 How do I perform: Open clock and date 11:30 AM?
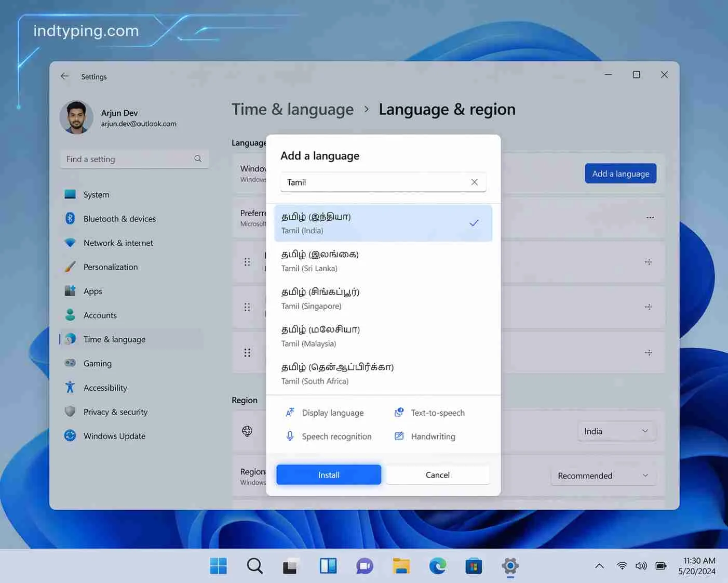[697, 566]
